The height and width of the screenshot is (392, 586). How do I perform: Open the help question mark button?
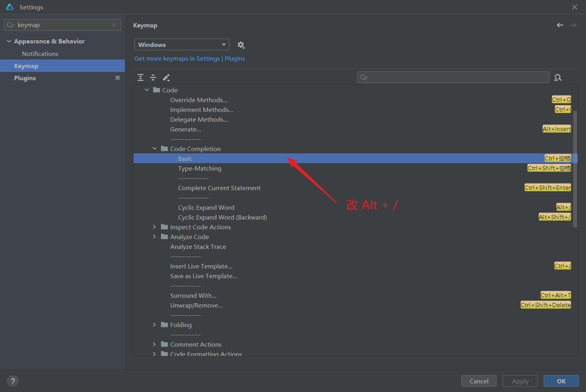click(13, 381)
